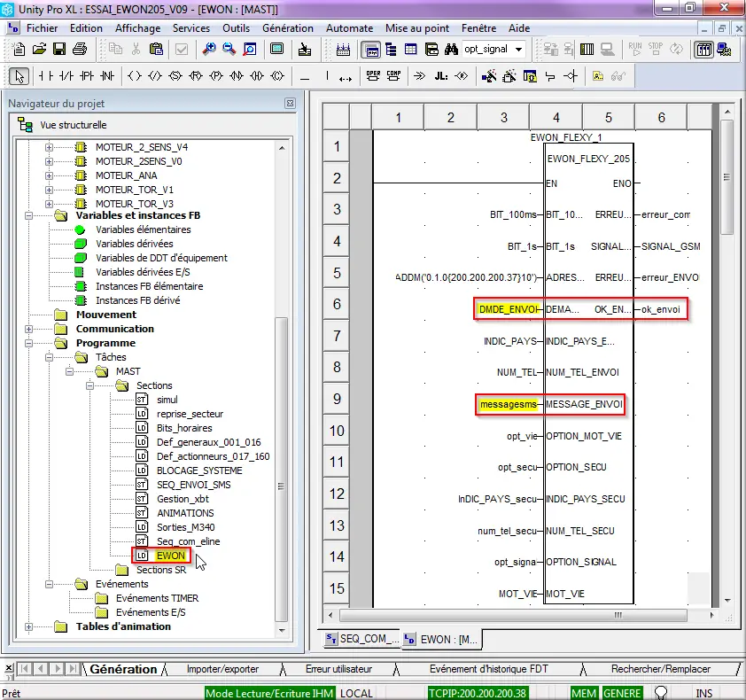Image resolution: width=746 pixels, height=700 pixels.
Task: Insert a negated coil
Action: point(155,76)
